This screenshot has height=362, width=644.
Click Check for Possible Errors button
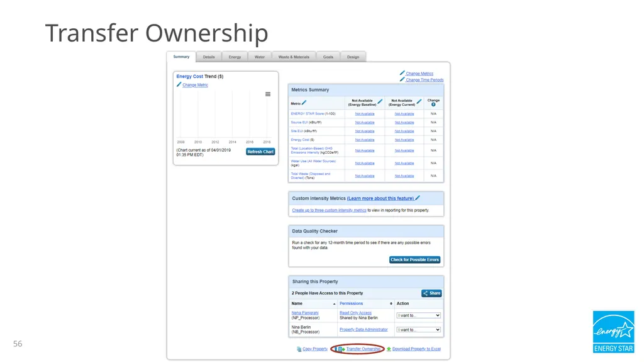[x=415, y=259]
